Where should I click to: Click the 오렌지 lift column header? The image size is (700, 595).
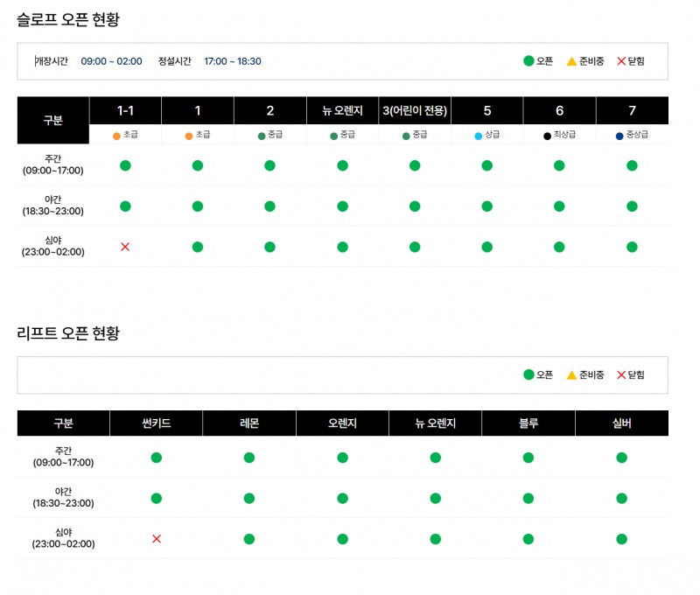[x=342, y=423]
